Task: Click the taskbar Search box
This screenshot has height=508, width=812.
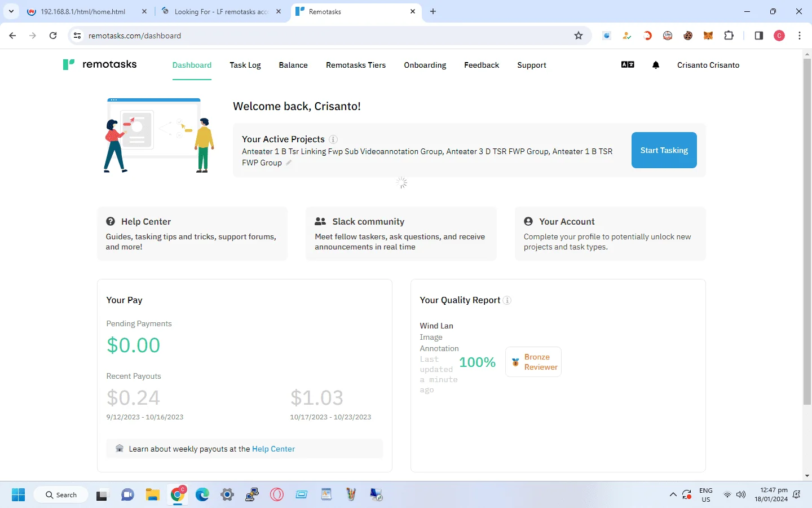Action: click(61, 495)
